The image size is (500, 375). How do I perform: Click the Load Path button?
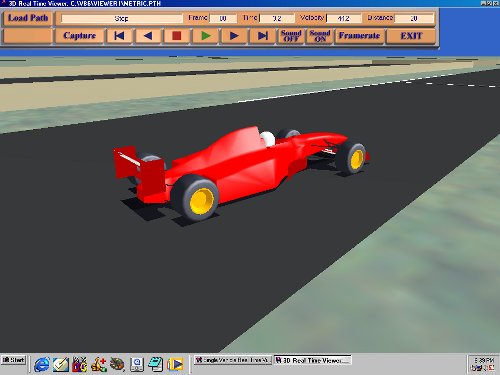[x=28, y=18]
